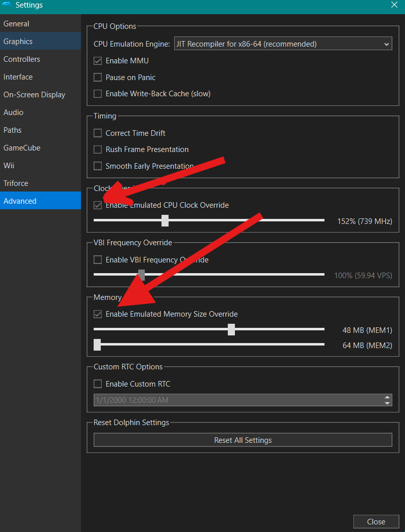Open the Triforce settings tab
Image resolution: width=405 pixels, height=532 pixels.
point(40,183)
